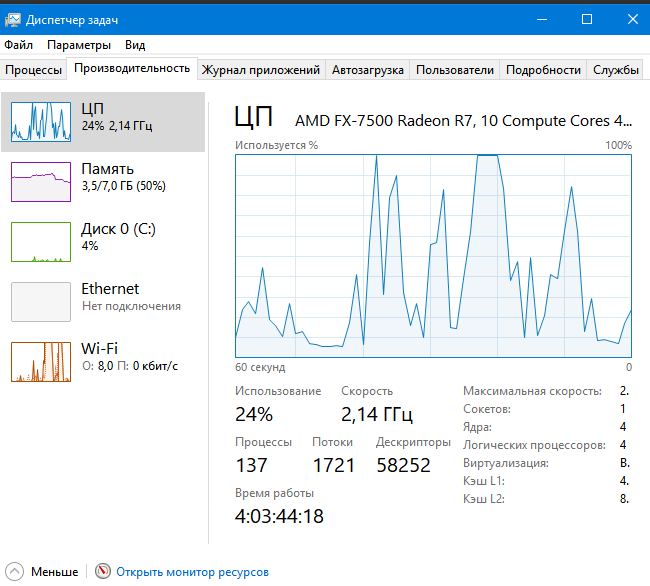Click the Ethernet graph icon in sidebar
650x586 pixels.
click(x=41, y=301)
